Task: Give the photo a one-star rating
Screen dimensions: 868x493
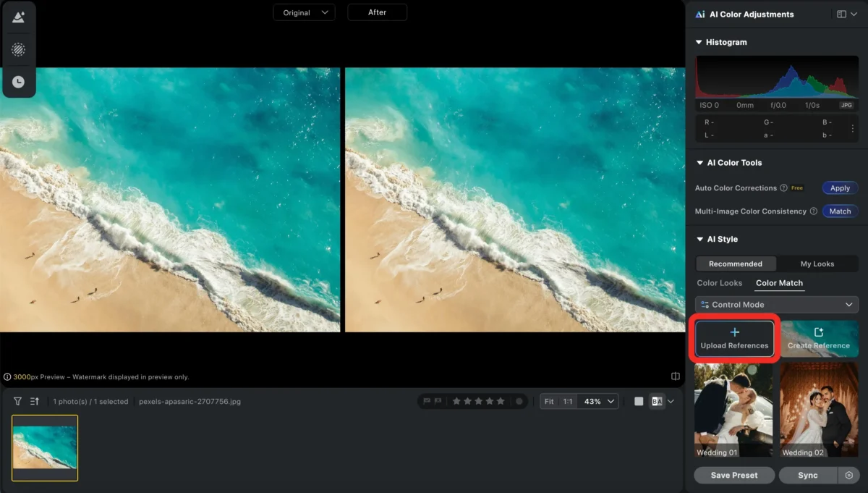Action: 456,401
